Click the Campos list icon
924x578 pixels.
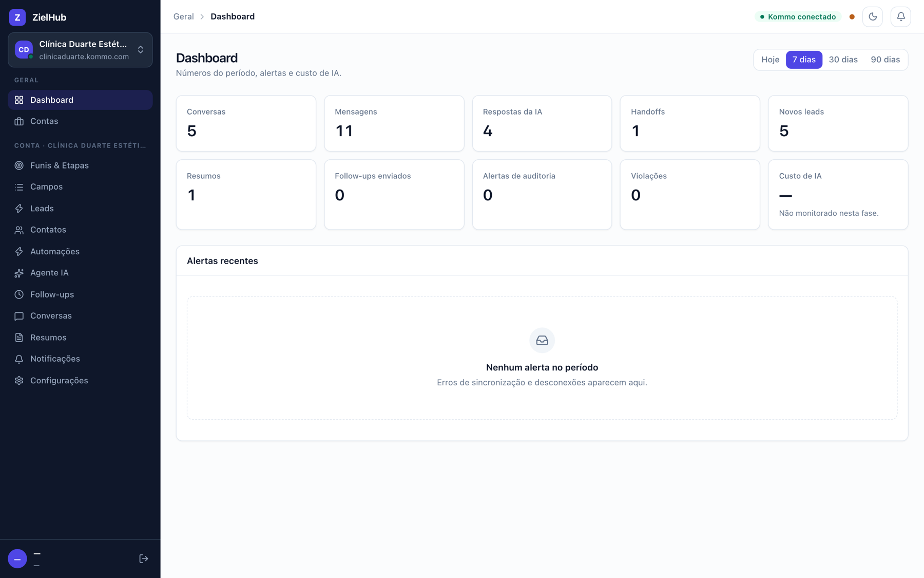19,187
